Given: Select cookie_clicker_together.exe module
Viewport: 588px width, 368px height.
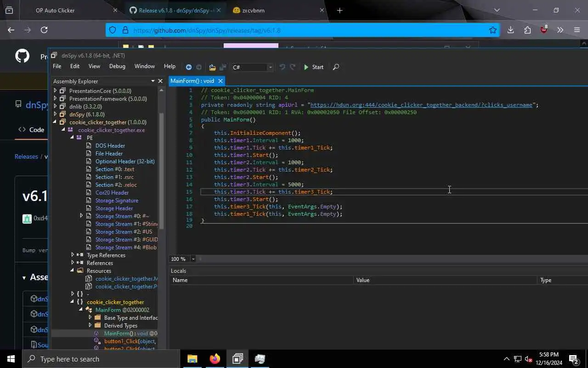Looking at the screenshot, I should (111, 130).
